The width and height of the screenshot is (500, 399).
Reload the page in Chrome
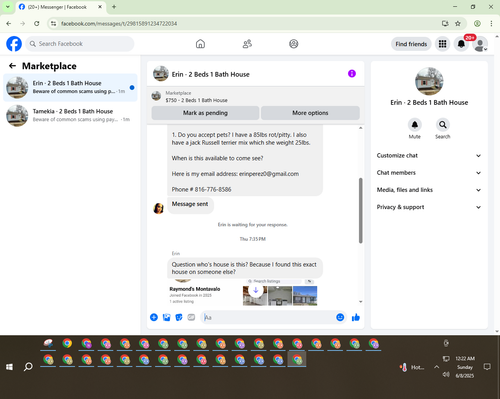(37, 24)
